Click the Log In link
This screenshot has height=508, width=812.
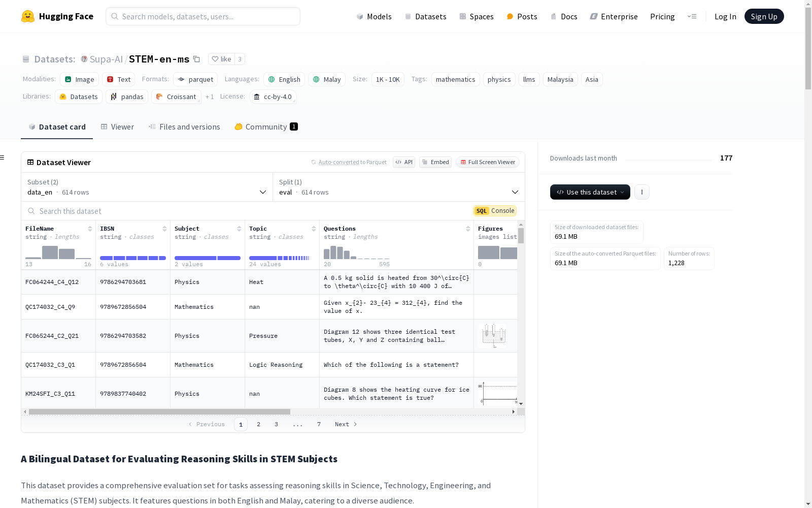pos(725,16)
